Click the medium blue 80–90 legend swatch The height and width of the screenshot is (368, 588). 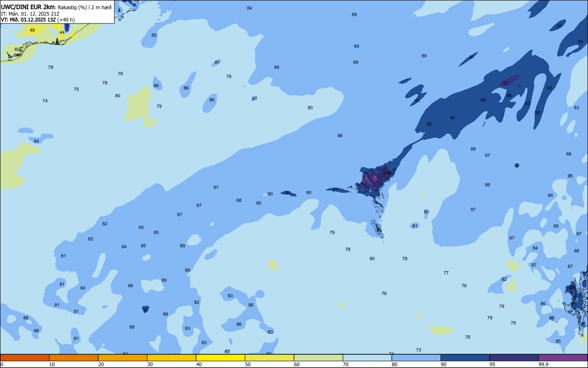416,358
